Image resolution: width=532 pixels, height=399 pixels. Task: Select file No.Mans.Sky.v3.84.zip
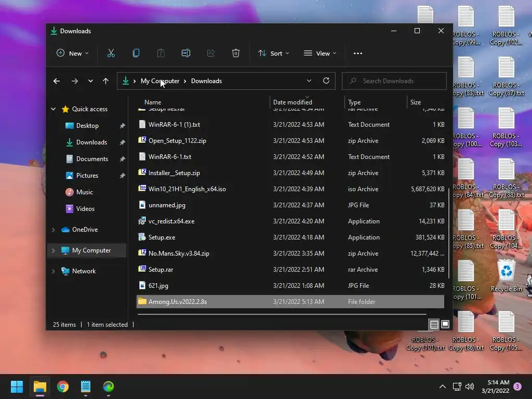point(290,254)
